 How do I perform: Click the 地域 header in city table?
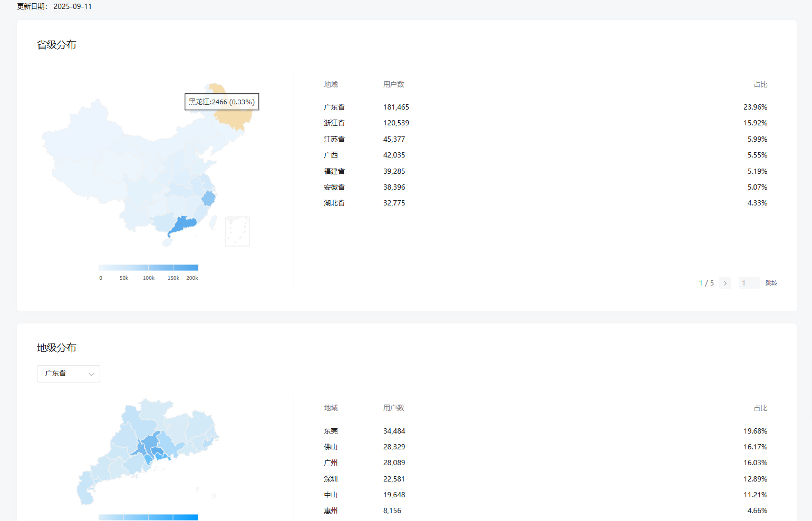(331, 408)
